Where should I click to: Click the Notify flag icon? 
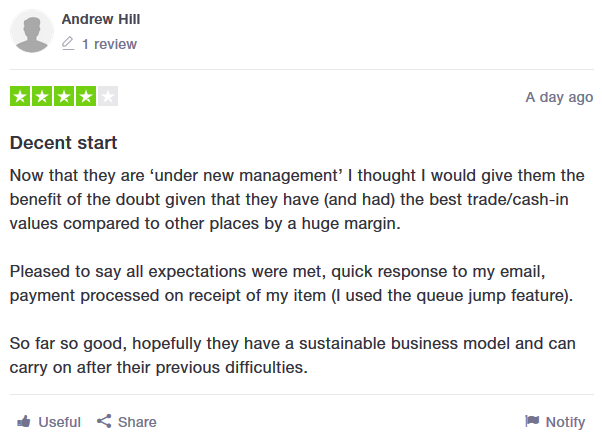click(531, 421)
